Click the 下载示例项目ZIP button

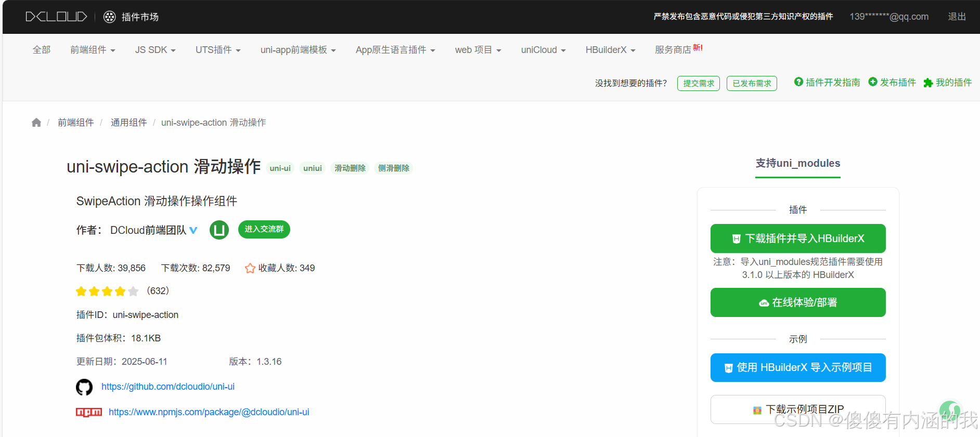(x=798, y=409)
